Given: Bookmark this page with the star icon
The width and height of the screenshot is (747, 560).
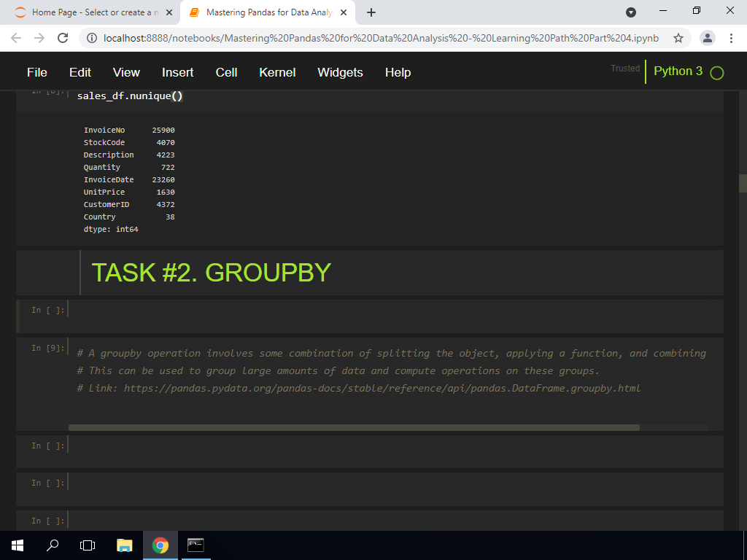Looking at the screenshot, I should tap(678, 38).
